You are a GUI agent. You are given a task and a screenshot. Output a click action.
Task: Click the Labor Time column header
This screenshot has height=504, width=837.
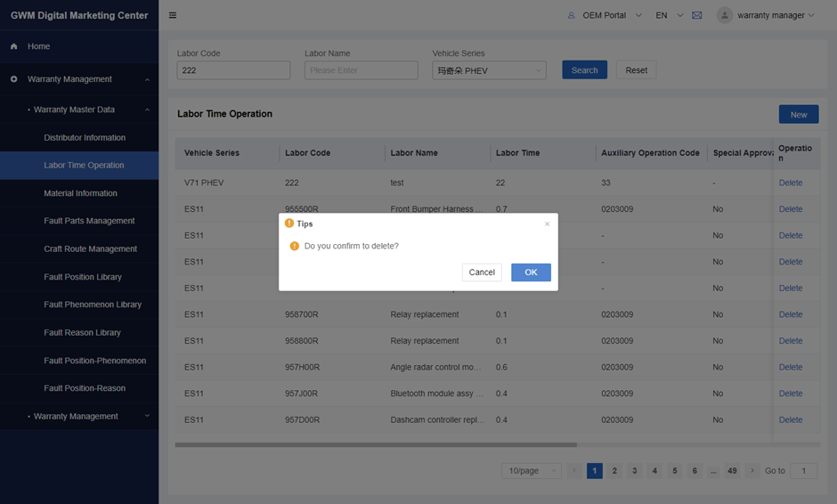point(518,152)
